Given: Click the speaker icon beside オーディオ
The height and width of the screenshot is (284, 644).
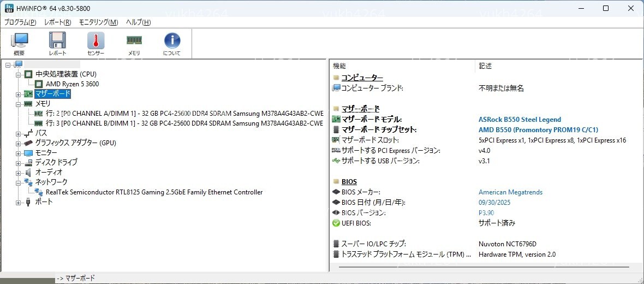Looking at the screenshot, I should (28, 172).
